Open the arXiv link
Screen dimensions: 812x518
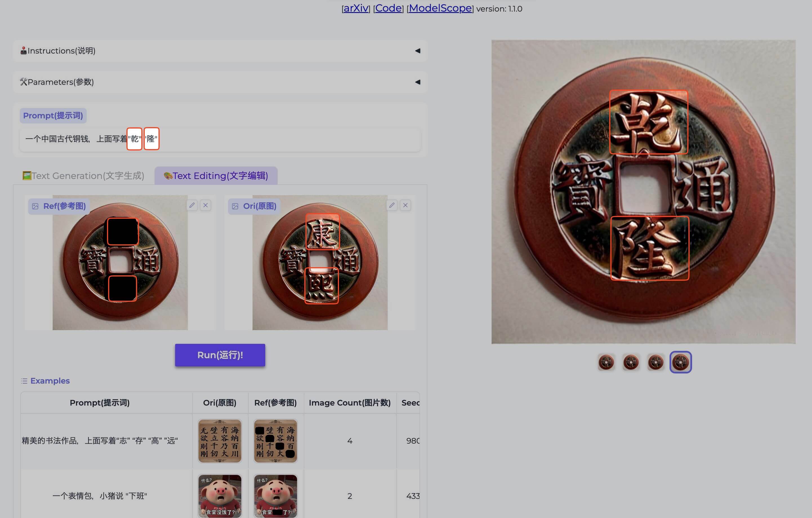coord(356,8)
